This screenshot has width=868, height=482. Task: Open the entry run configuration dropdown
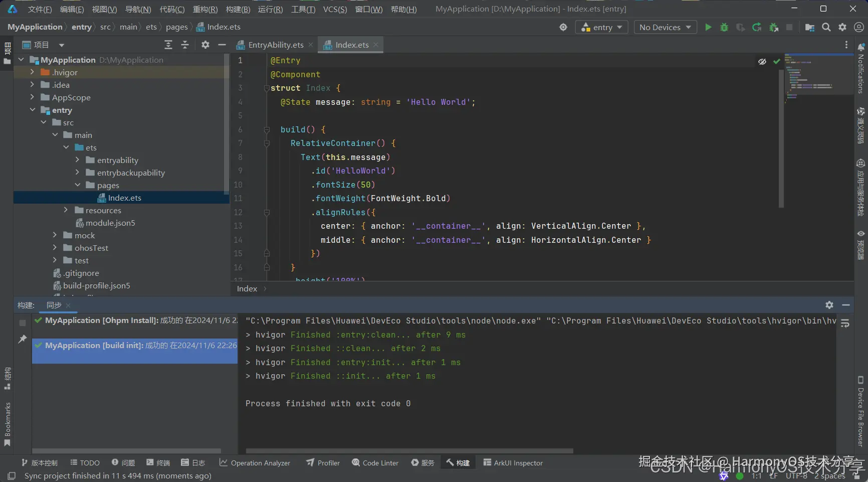click(601, 27)
